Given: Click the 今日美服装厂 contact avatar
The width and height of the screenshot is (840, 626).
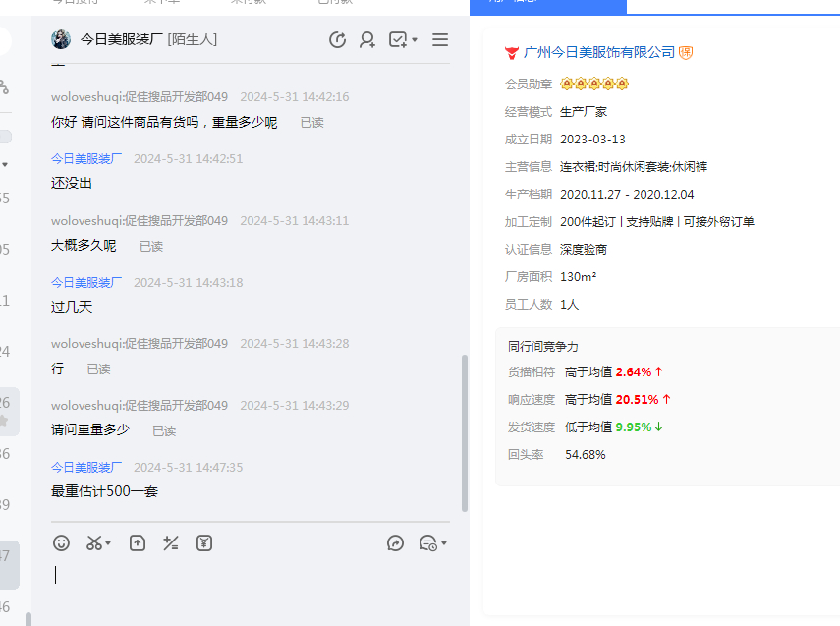Looking at the screenshot, I should [x=61, y=39].
